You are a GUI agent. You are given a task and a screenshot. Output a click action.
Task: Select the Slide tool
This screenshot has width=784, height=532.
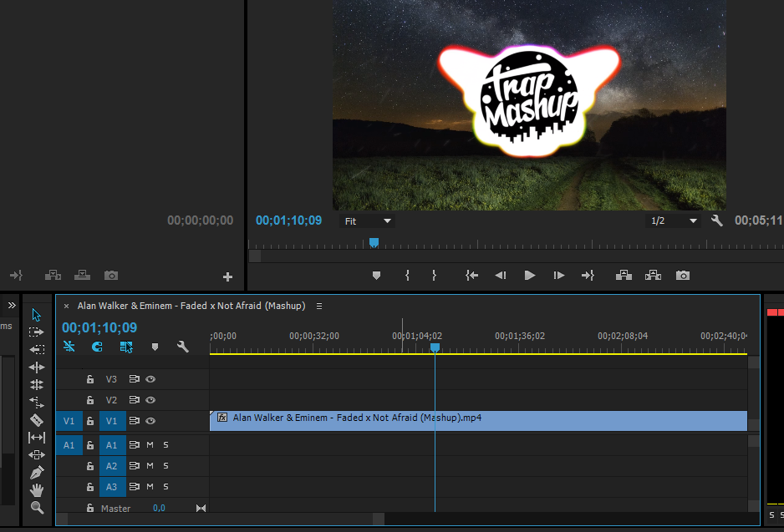[x=37, y=454]
